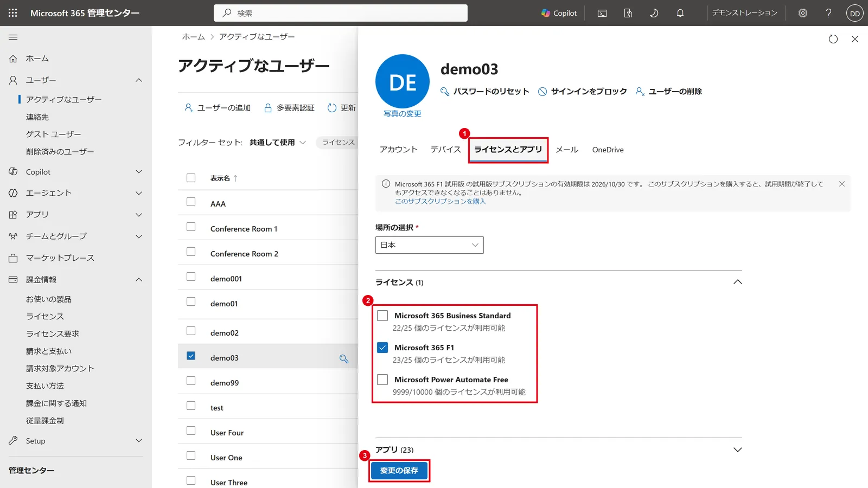Open the app launcher waffle icon
868x488 pixels.
pyautogui.click(x=13, y=13)
